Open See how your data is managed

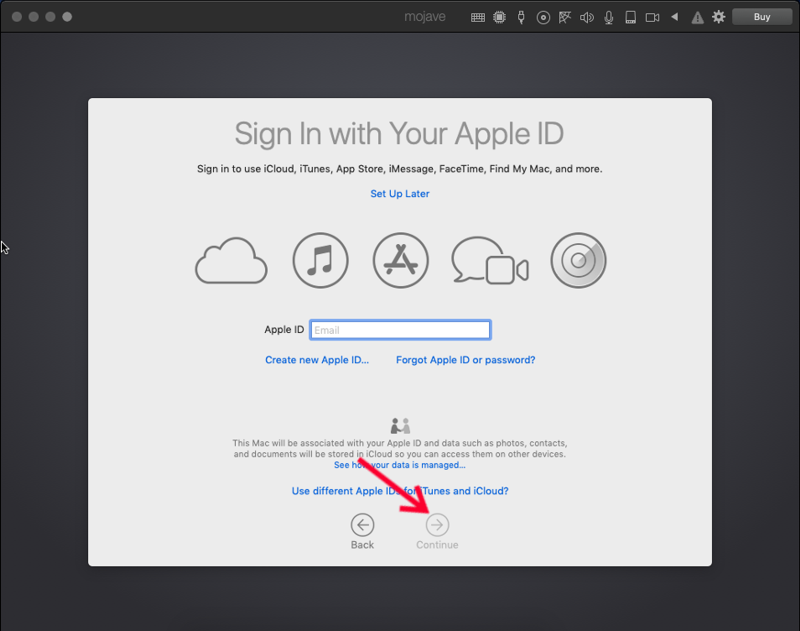pyautogui.click(x=399, y=465)
